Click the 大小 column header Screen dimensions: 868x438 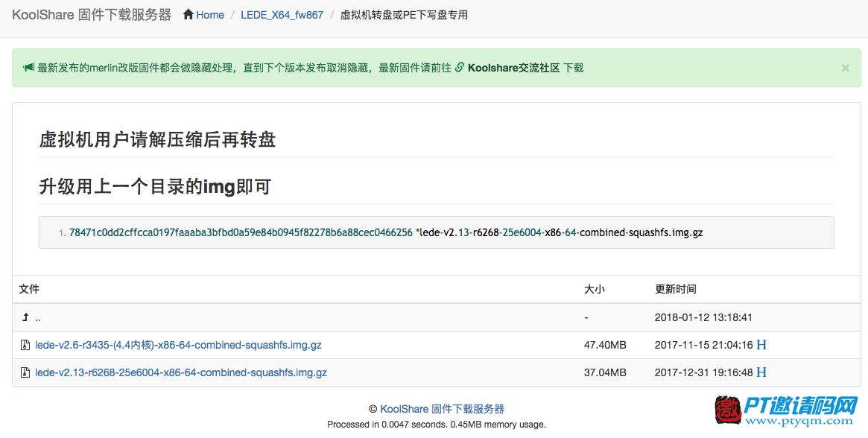click(595, 289)
